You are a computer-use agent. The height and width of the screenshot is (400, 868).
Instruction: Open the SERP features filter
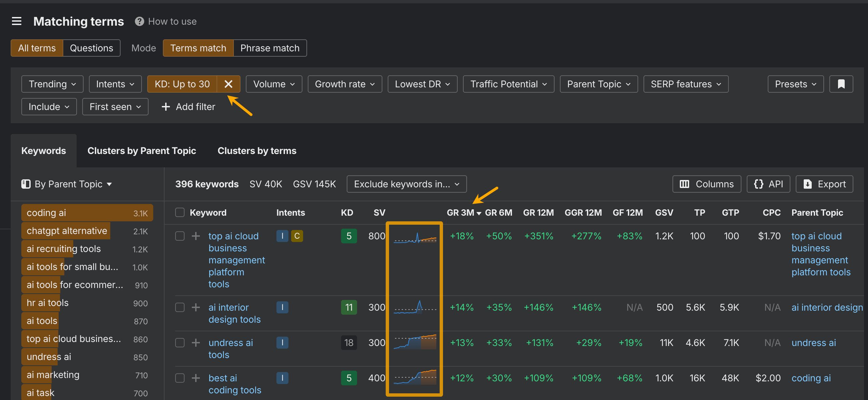685,84
